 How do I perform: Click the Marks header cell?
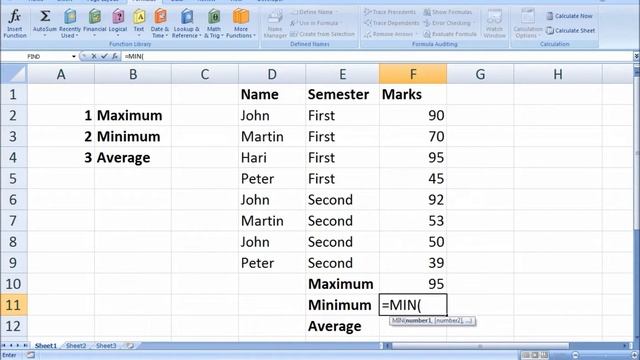(x=413, y=94)
